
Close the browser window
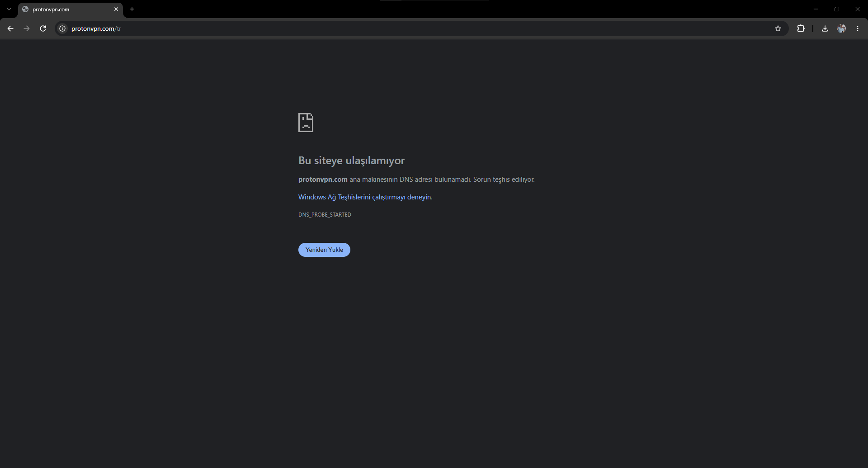[858, 9]
